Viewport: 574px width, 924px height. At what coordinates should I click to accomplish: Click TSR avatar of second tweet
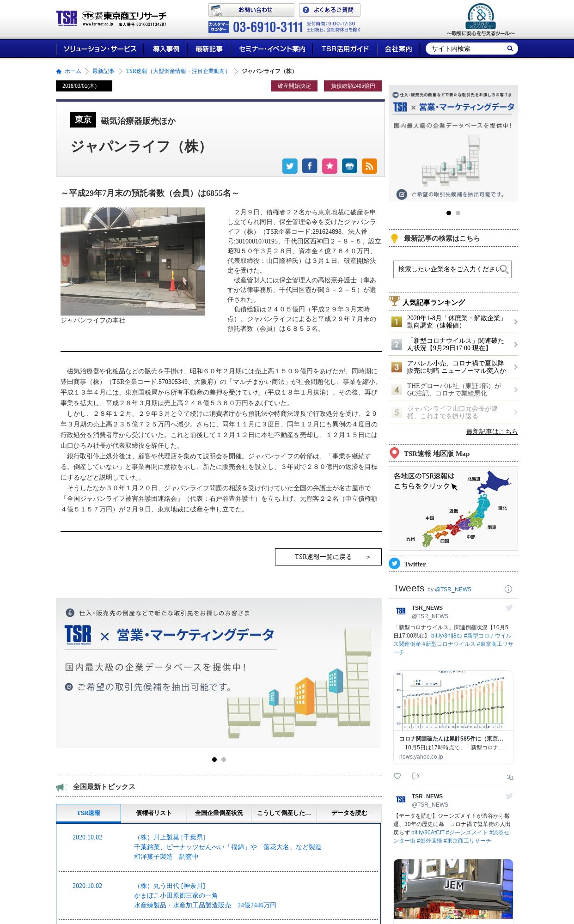[x=401, y=799]
